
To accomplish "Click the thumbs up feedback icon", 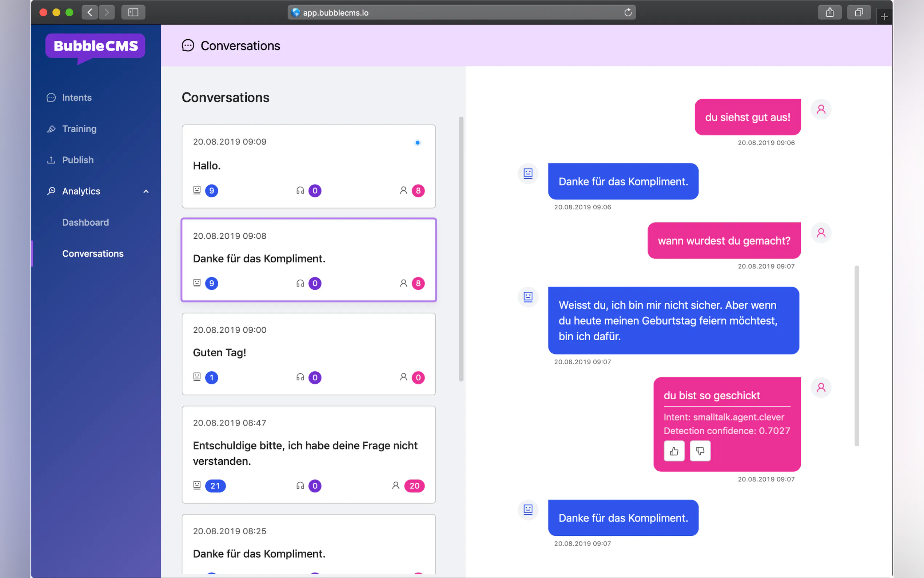I will point(674,451).
